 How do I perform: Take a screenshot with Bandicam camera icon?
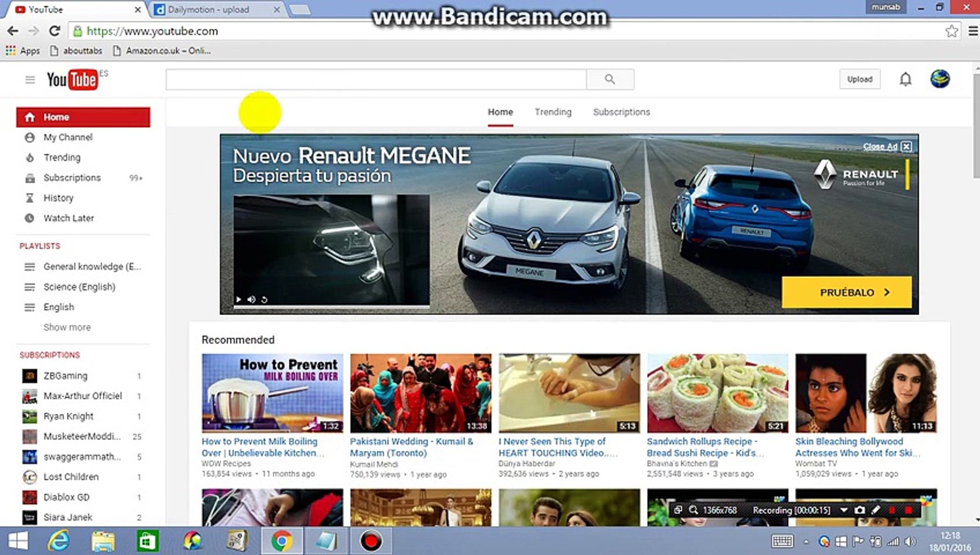860,510
